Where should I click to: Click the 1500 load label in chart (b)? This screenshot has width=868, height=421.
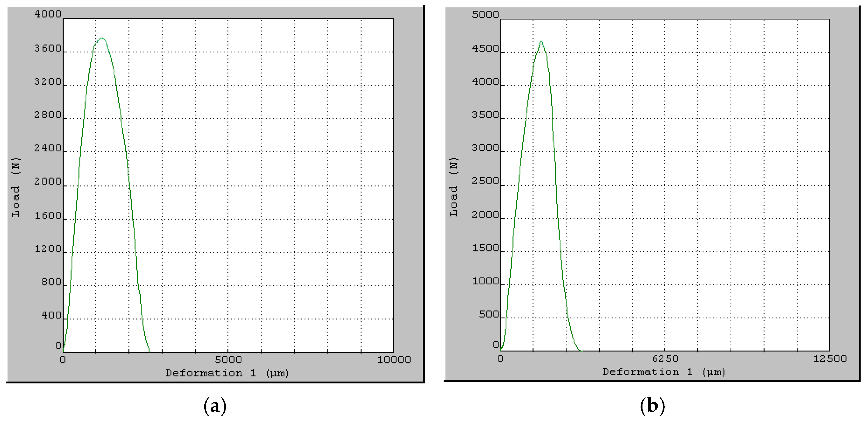[485, 248]
